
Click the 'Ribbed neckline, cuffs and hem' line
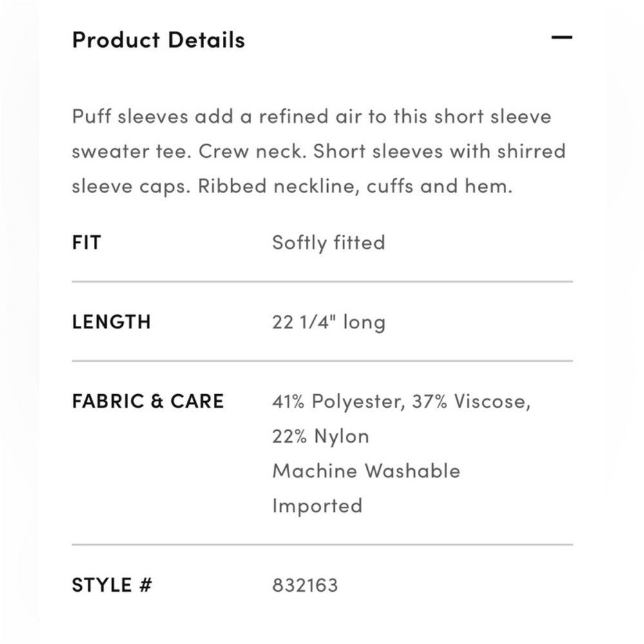coord(355,186)
